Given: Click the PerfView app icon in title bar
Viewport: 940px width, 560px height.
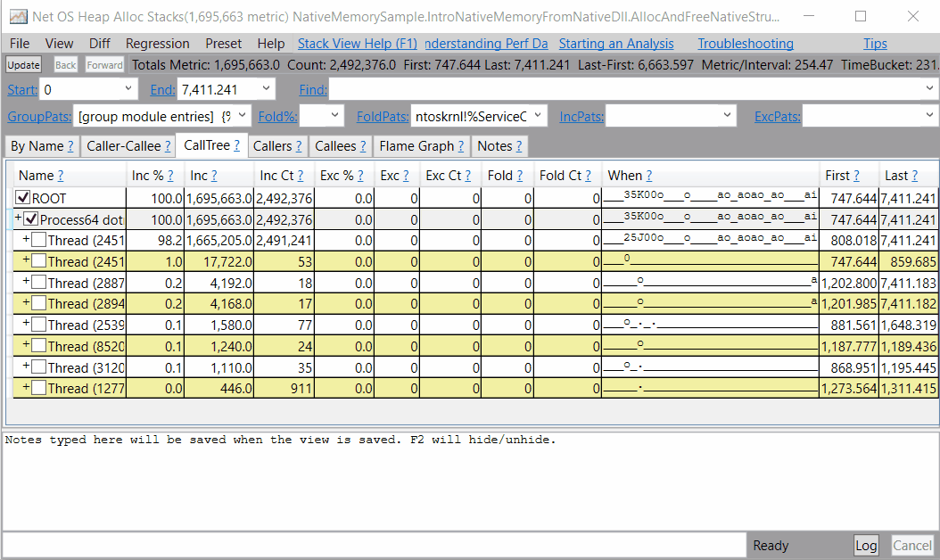Looking at the screenshot, I should pyautogui.click(x=18, y=16).
